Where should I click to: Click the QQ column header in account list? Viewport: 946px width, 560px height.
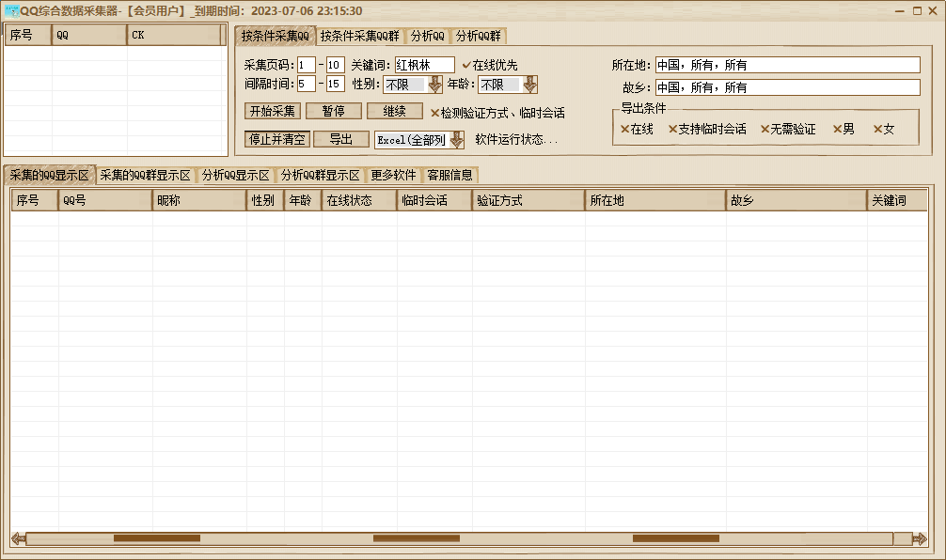tap(89, 35)
